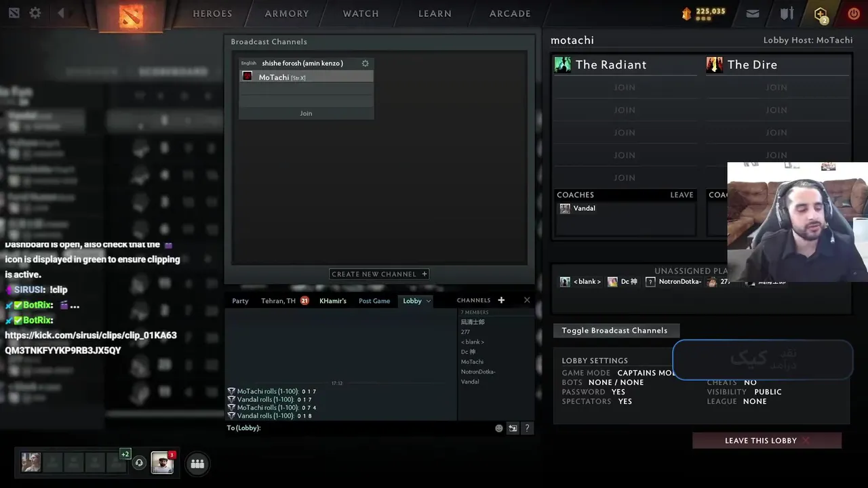The height and width of the screenshot is (488, 868).
Task: Join the shishe forosh broadcast channel
Action: [306, 113]
